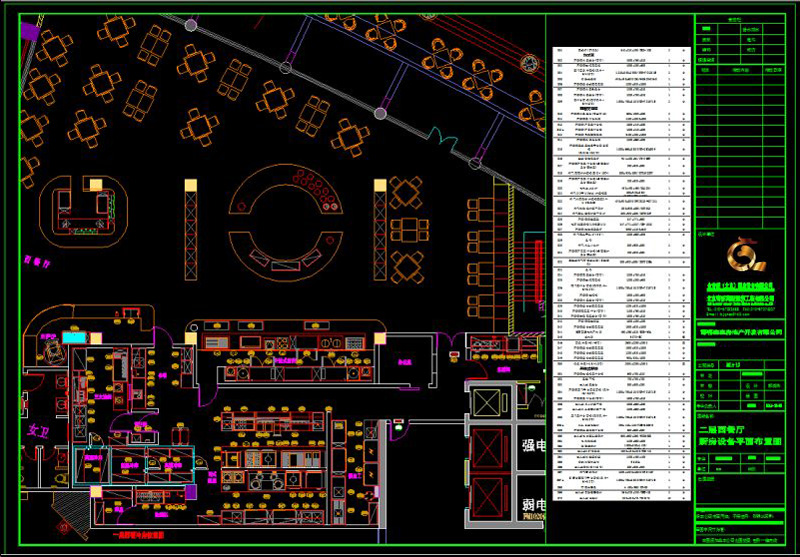Click the equipment schedule table
800x557 pixels.
click(620, 270)
